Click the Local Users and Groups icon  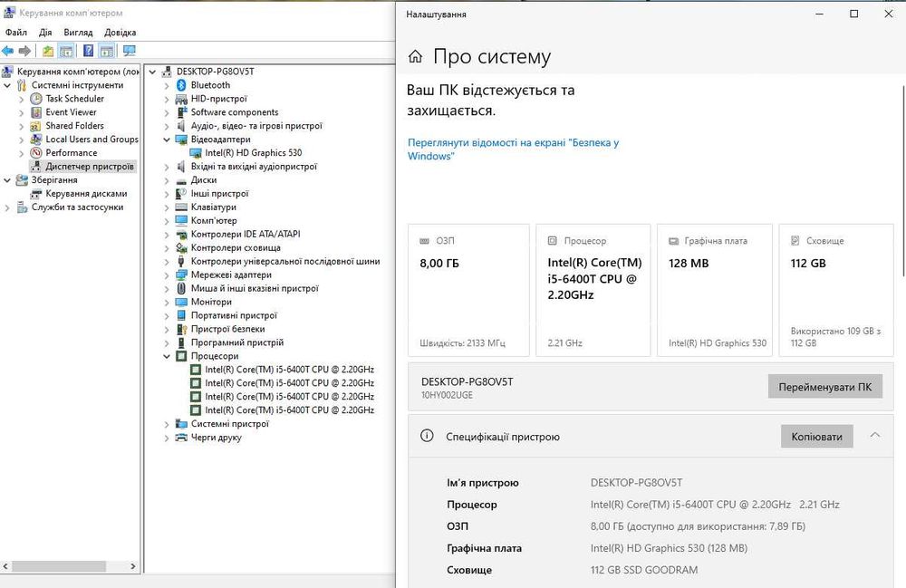36,140
